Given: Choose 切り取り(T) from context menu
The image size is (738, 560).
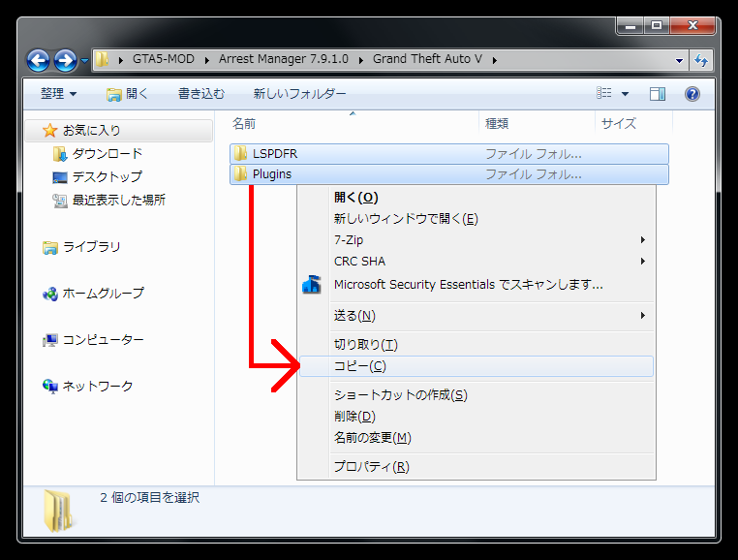Looking at the screenshot, I should (x=477, y=344).
